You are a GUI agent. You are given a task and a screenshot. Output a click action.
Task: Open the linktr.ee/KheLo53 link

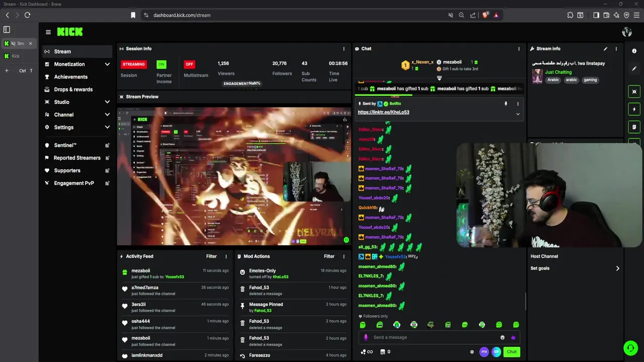click(383, 112)
